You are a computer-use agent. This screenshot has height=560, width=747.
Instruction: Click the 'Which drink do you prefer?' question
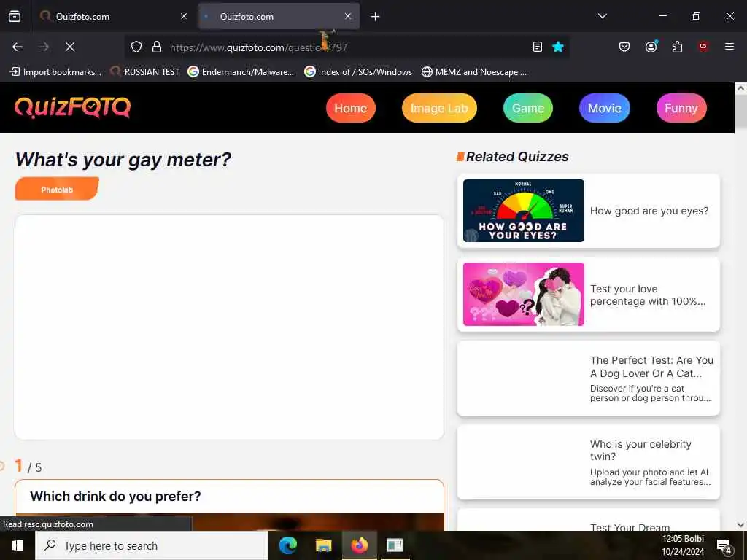(x=115, y=496)
